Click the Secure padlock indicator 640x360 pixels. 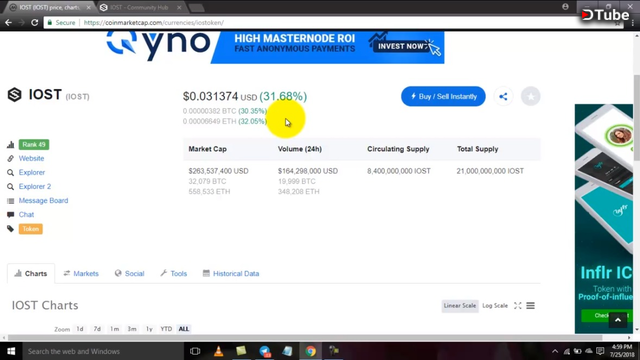[61, 22]
